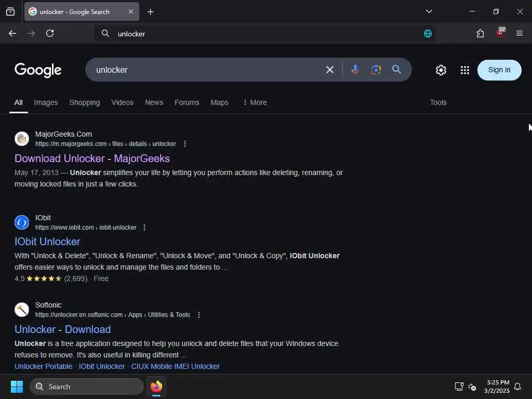Open the Firefox hamburger application menu
This screenshot has height=399, width=532.
[519, 33]
